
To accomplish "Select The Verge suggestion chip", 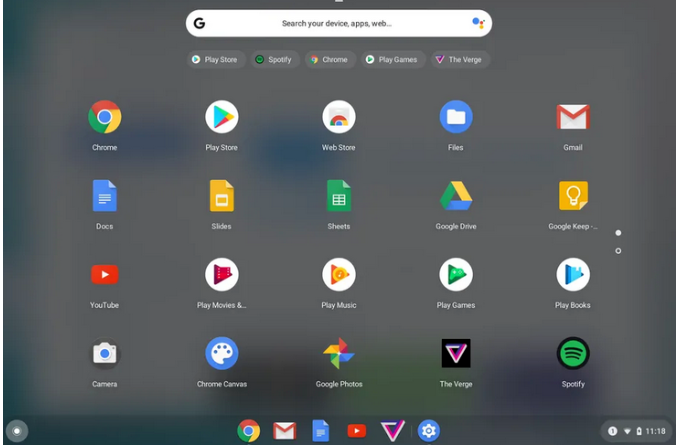I will pyautogui.click(x=460, y=60).
